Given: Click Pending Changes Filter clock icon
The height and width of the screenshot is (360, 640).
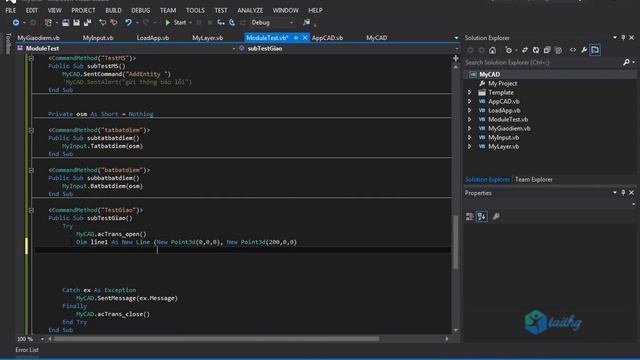Looking at the screenshot, I should tap(508, 50).
